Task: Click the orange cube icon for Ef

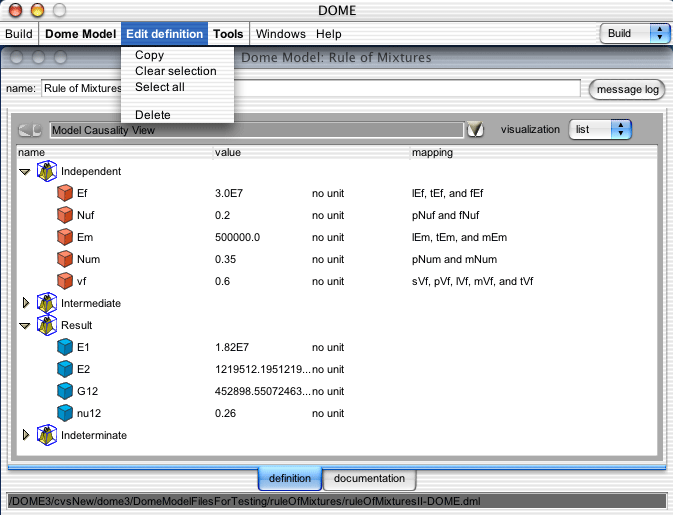Action: click(x=65, y=193)
